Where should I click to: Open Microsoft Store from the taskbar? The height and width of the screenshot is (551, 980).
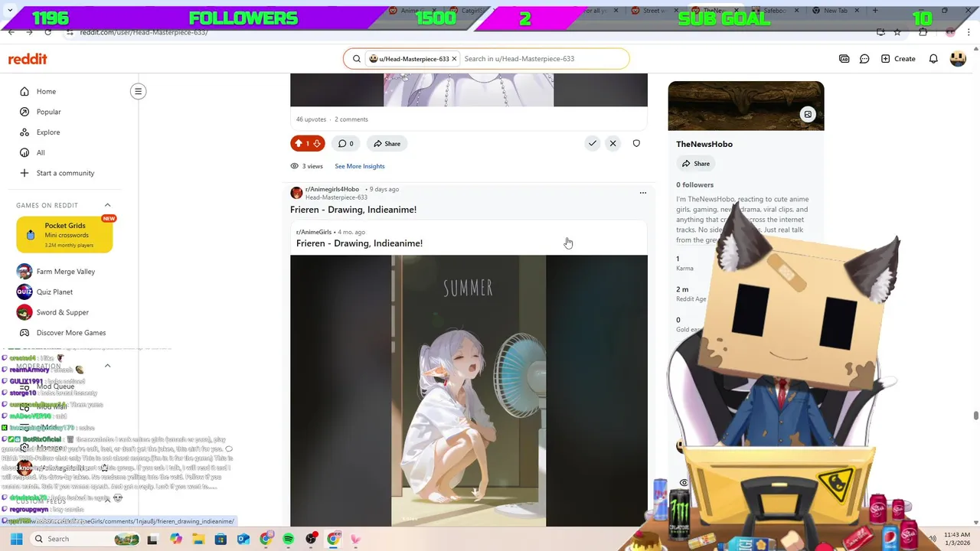point(220,539)
